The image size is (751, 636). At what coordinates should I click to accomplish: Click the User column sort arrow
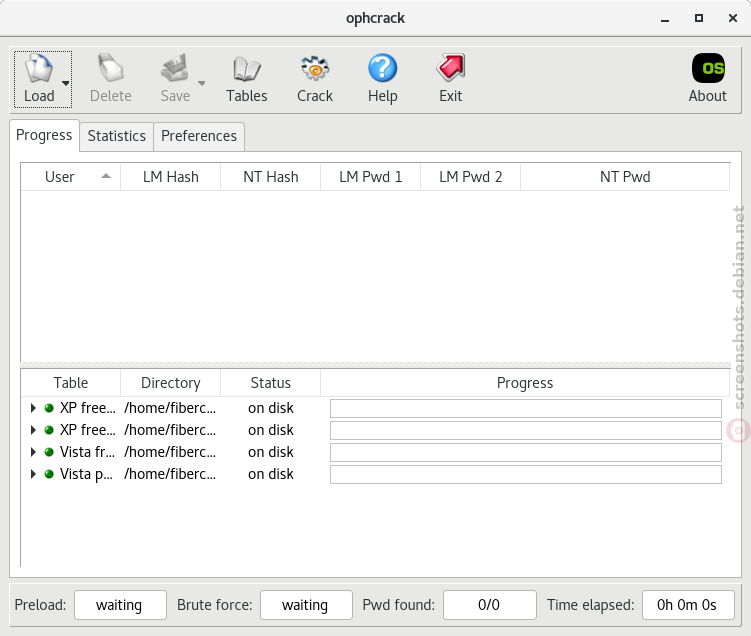point(106,176)
